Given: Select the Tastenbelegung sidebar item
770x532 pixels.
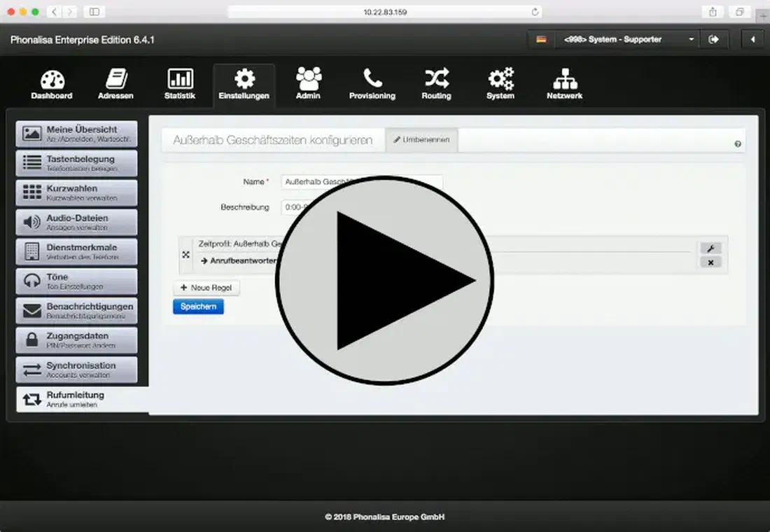Looking at the screenshot, I should 76,163.
